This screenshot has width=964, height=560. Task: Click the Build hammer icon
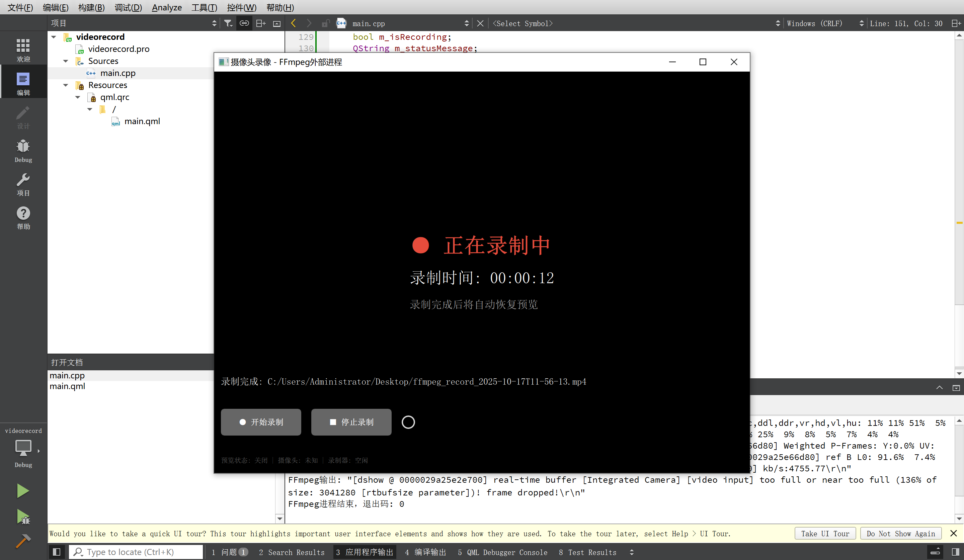(x=23, y=541)
